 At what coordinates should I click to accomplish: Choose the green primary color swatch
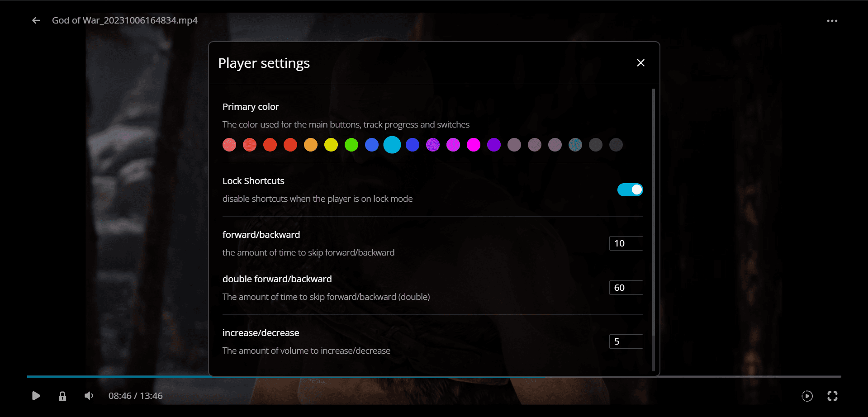coord(351,145)
